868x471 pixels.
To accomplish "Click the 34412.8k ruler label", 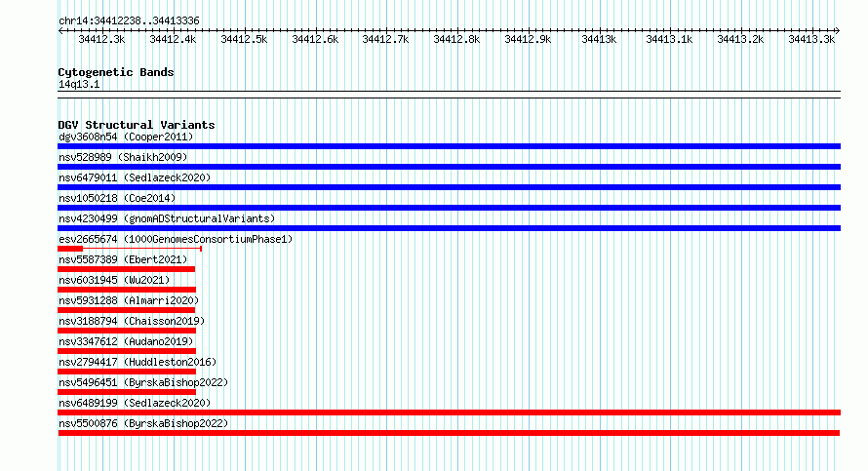I will (456, 39).
